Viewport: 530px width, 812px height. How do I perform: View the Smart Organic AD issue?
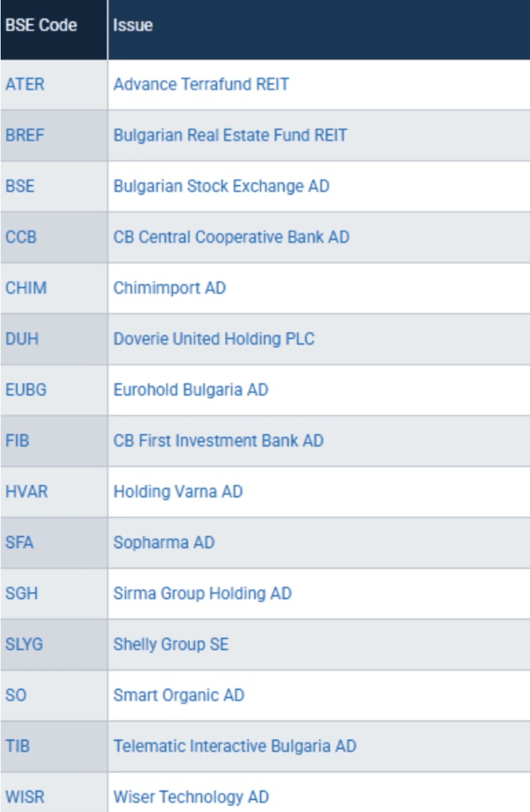[x=179, y=695]
